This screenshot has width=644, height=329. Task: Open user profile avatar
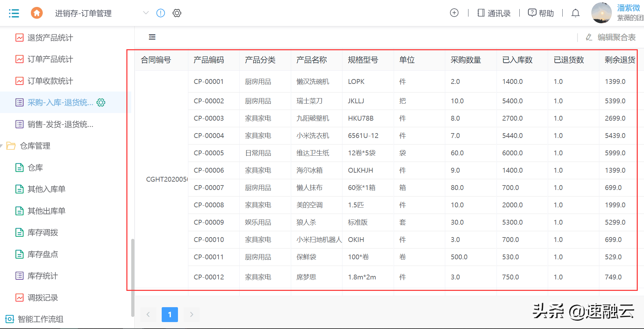pyautogui.click(x=601, y=13)
